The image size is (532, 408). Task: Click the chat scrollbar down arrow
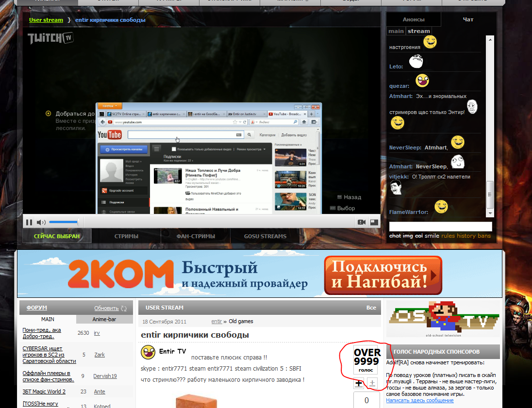(490, 213)
